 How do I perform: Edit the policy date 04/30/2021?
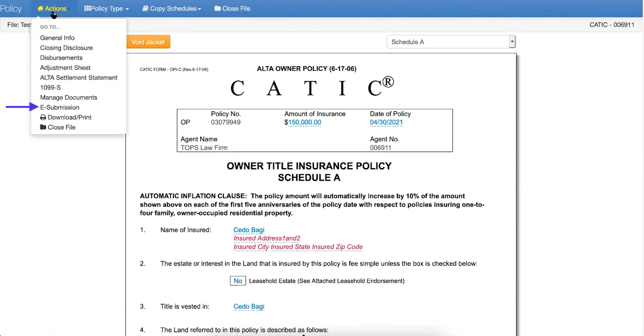coord(386,122)
